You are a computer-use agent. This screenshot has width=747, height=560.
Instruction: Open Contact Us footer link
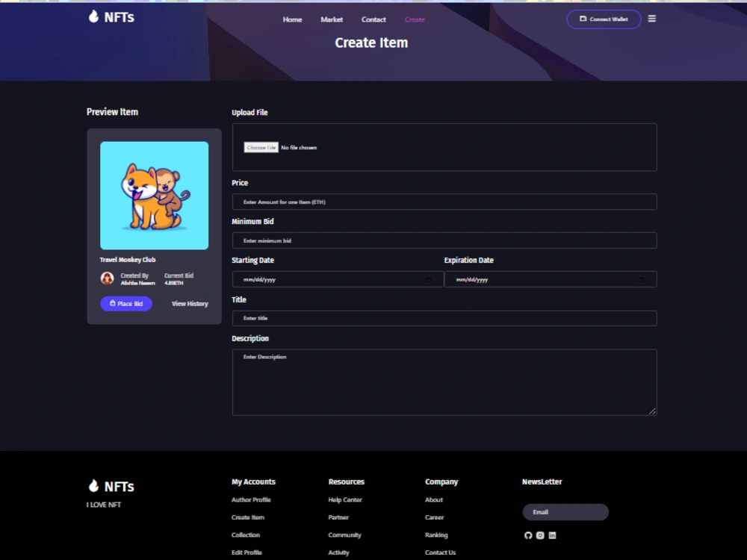(440, 553)
